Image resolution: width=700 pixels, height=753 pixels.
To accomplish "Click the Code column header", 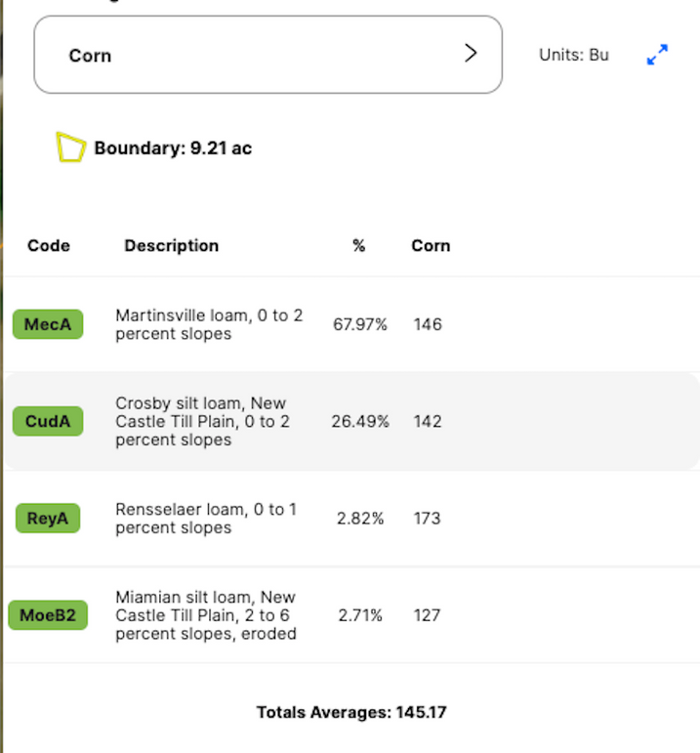I will coord(49,245).
